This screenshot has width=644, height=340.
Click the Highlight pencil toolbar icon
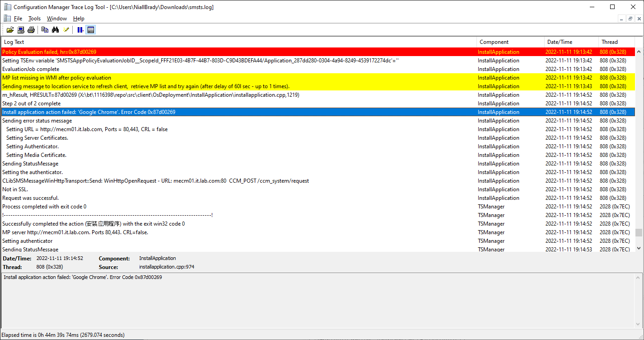click(66, 30)
